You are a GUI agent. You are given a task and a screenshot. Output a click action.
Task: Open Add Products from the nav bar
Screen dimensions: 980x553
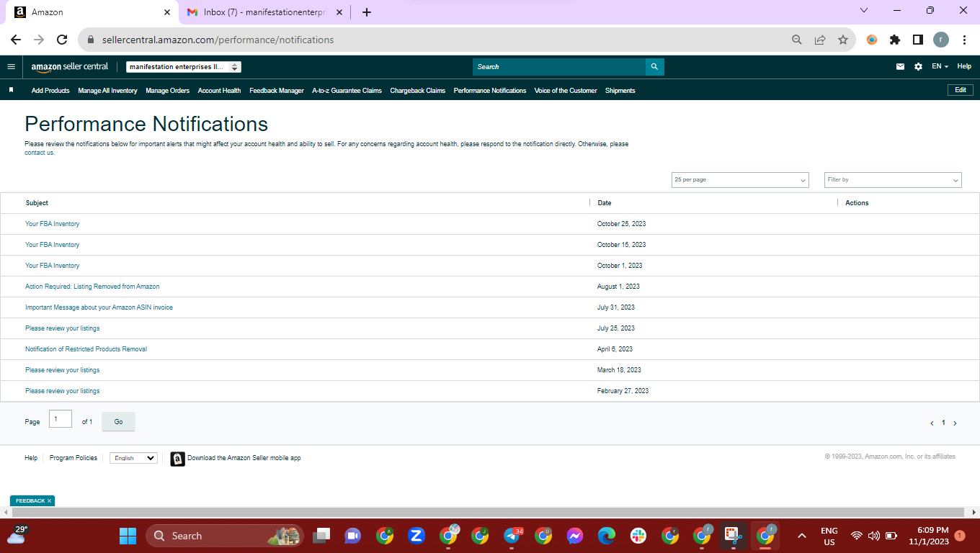point(50,91)
